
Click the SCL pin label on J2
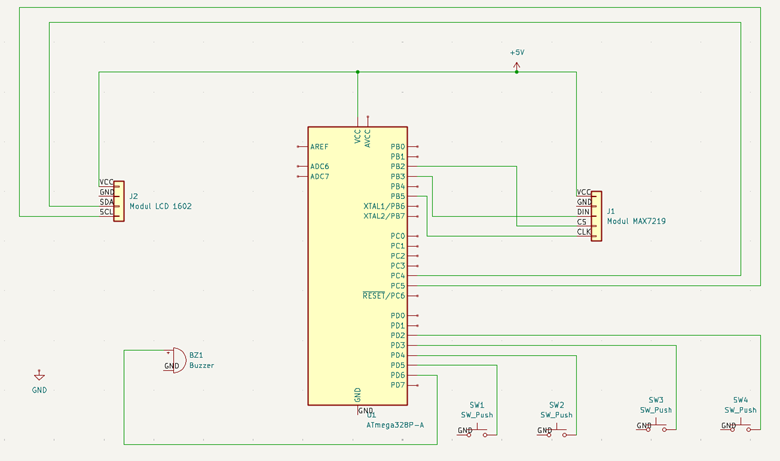click(x=106, y=212)
